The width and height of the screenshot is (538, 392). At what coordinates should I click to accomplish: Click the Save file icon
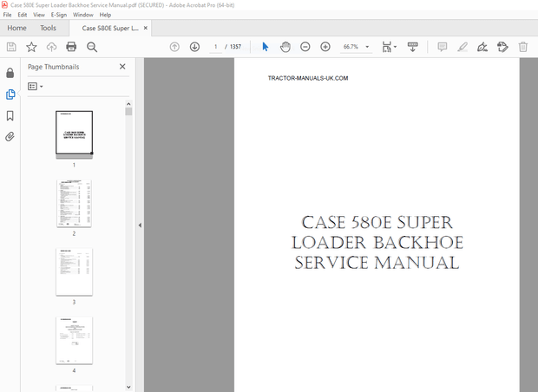[x=11, y=47]
